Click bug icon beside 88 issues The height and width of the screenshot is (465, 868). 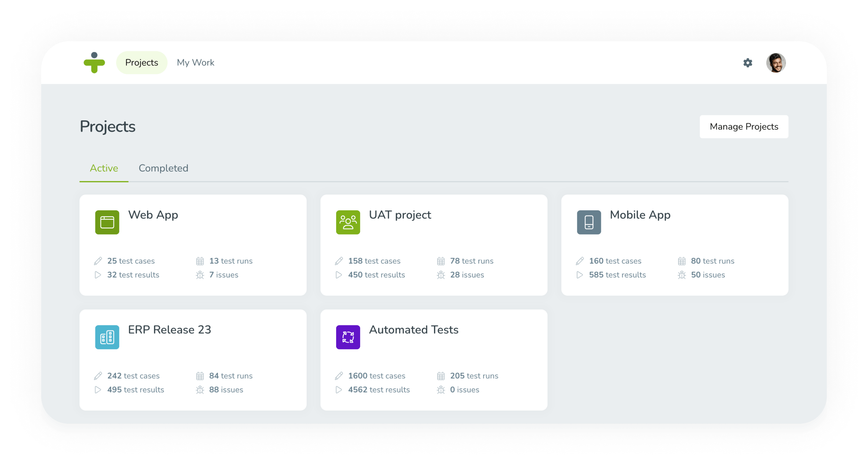200,390
